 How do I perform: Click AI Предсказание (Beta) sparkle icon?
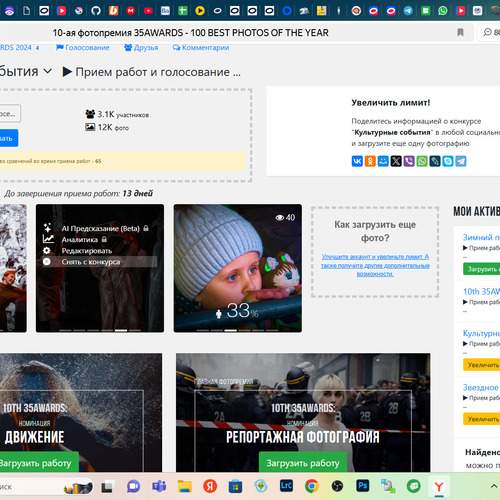47,228
